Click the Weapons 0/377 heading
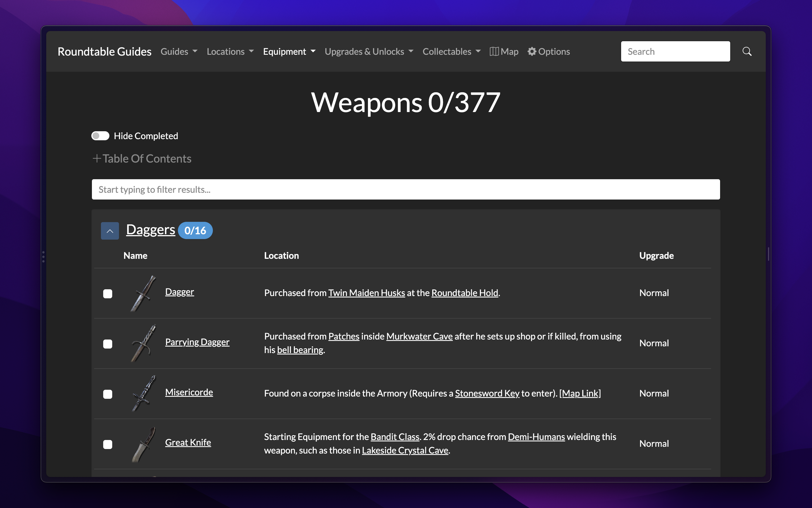812x508 pixels. pyautogui.click(x=406, y=102)
